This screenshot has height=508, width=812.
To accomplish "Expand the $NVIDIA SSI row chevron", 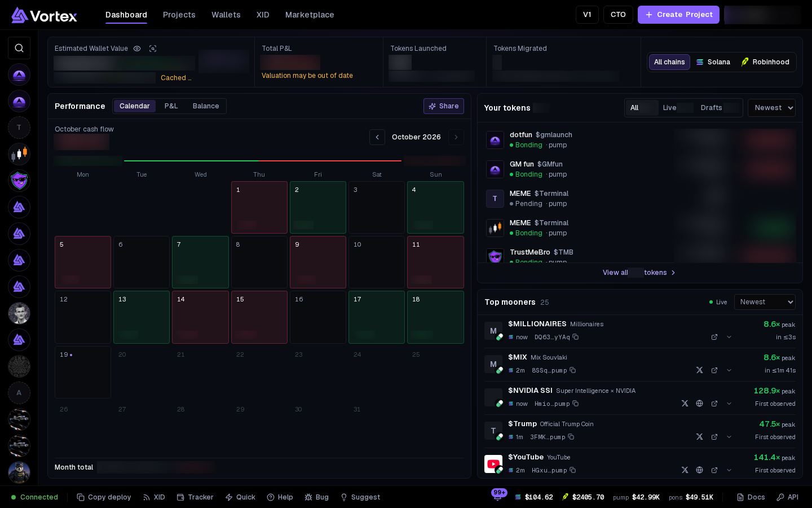I will [x=729, y=404].
